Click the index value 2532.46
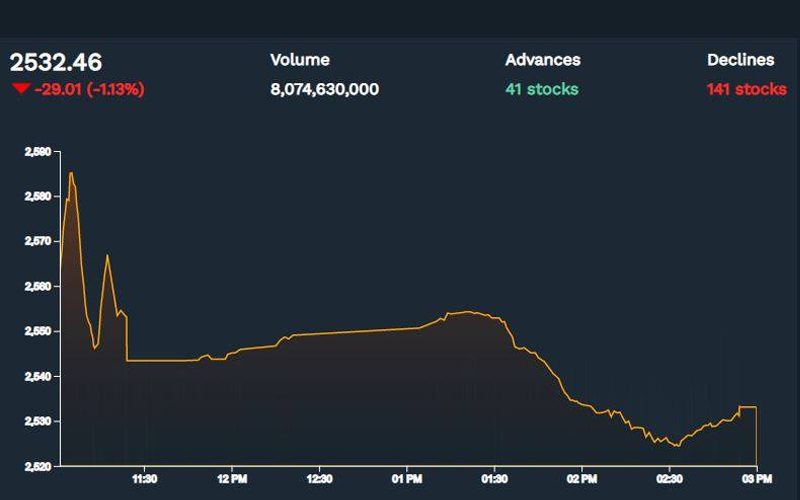 56,62
